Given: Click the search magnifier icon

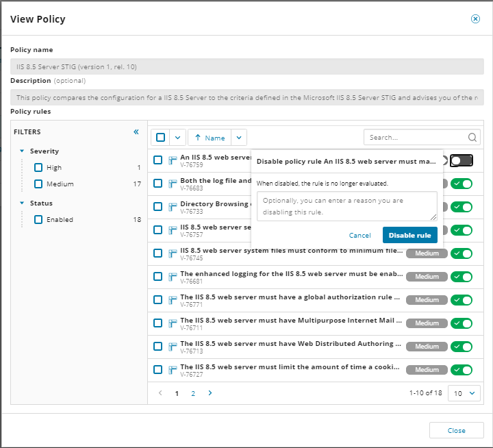Looking at the screenshot, I should [x=472, y=138].
